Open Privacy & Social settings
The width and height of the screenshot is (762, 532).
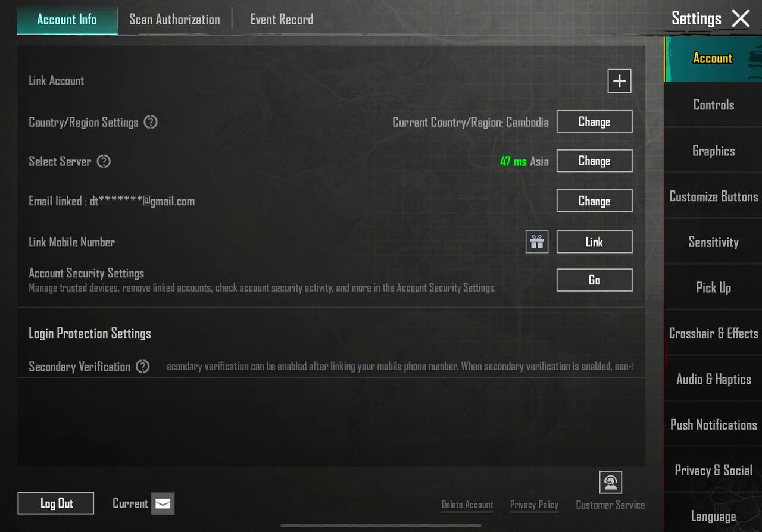[x=713, y=470]
